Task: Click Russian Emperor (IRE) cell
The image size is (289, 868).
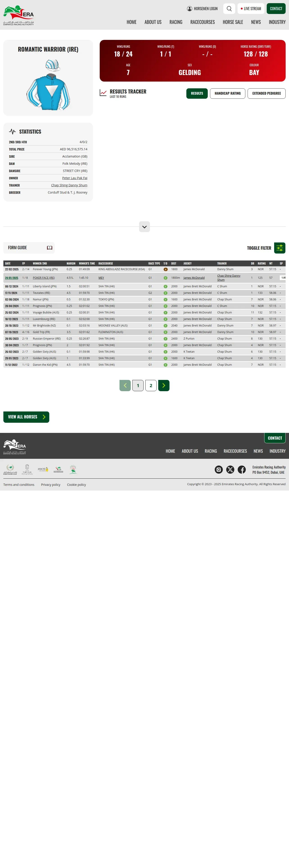Action: (47, 339)
